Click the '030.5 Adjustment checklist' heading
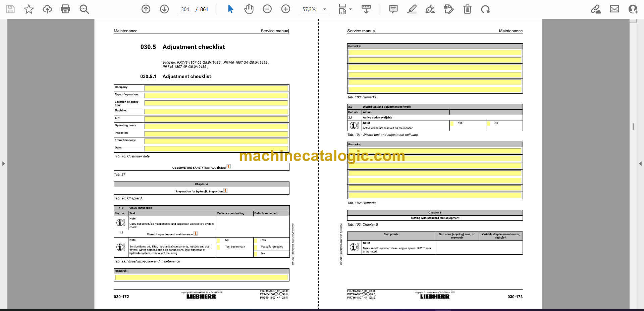 pyautogui.click(x=182, y=47)
